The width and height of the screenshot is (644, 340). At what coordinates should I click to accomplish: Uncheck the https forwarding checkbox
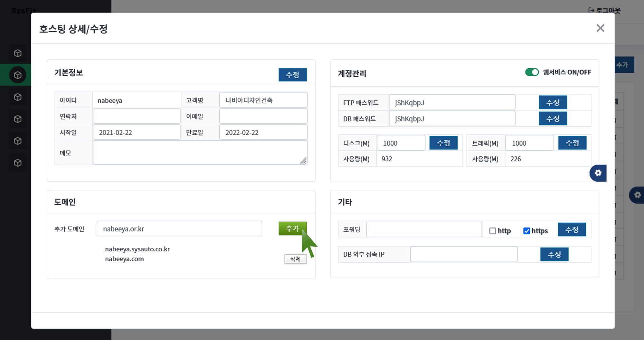pyautogui.click(x=526, y=231)
